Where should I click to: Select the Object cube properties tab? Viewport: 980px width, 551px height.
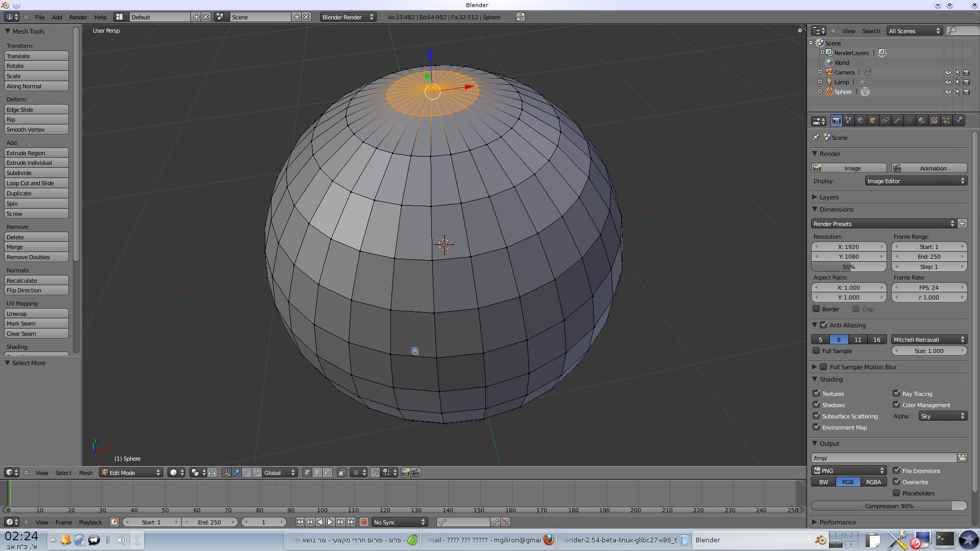coord(873,120)
